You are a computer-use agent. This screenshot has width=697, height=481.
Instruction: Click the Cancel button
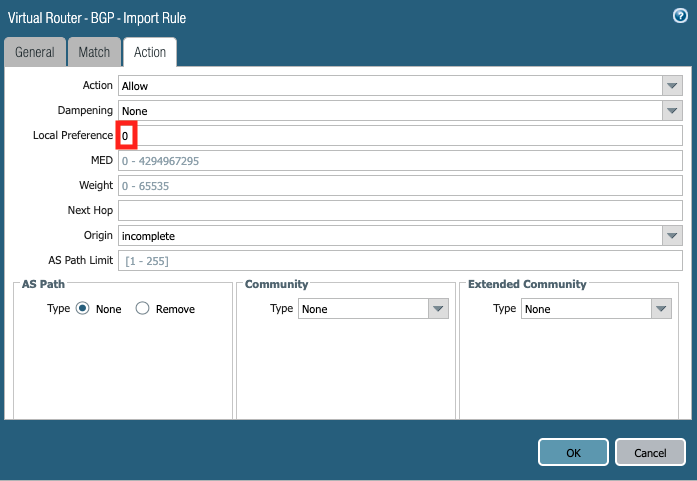tap(650, 453)
